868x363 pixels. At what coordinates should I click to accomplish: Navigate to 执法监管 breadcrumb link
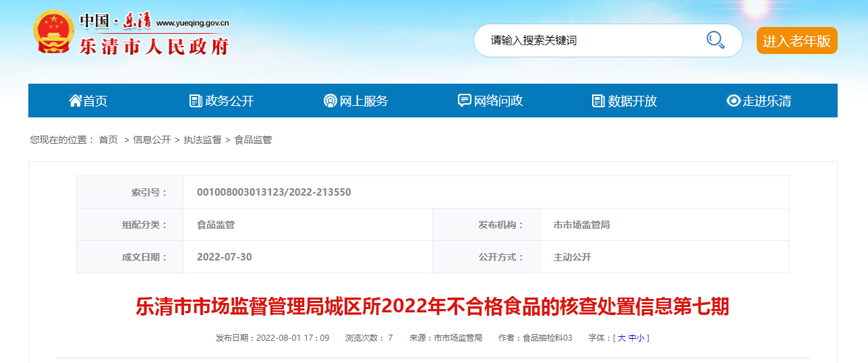pyautogui.click(x=202, y=140)
